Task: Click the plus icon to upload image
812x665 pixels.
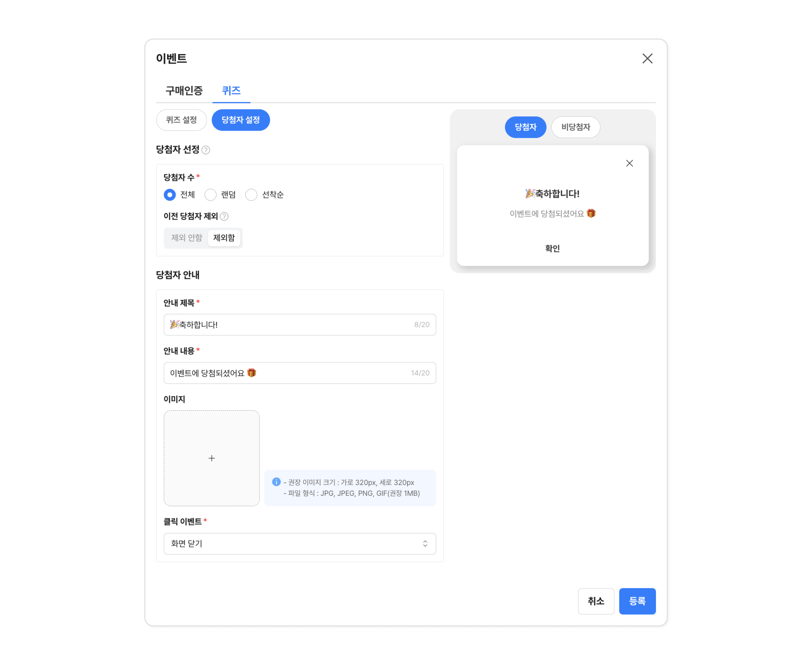Action: [212, 458]
